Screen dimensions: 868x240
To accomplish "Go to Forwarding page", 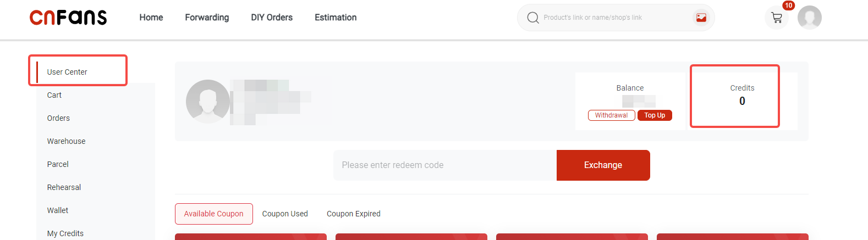I will 207,18.
